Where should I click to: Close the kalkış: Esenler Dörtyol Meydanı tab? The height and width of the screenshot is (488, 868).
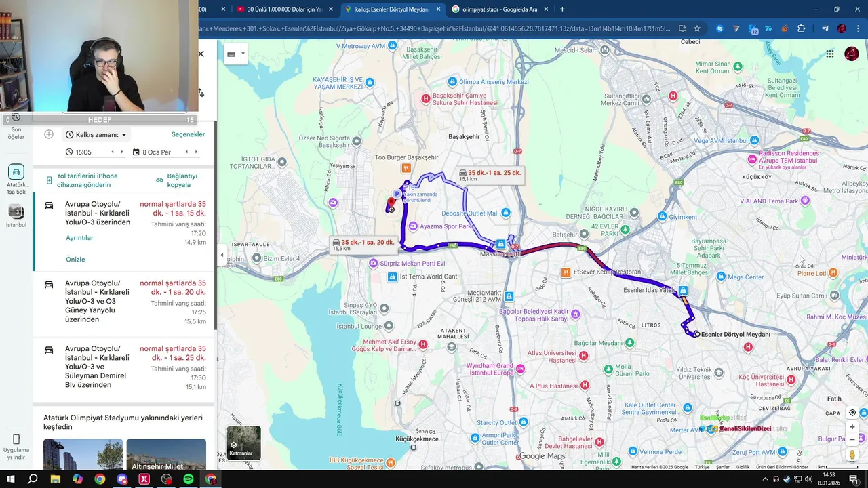click(x=438, y=9)
